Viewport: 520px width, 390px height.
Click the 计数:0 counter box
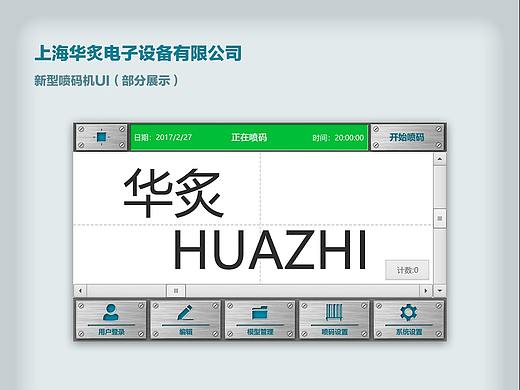click(x=407, y=270)
